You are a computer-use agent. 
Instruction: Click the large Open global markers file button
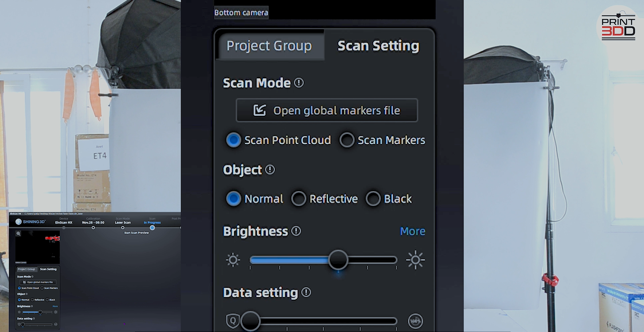[x=327, y=110]
